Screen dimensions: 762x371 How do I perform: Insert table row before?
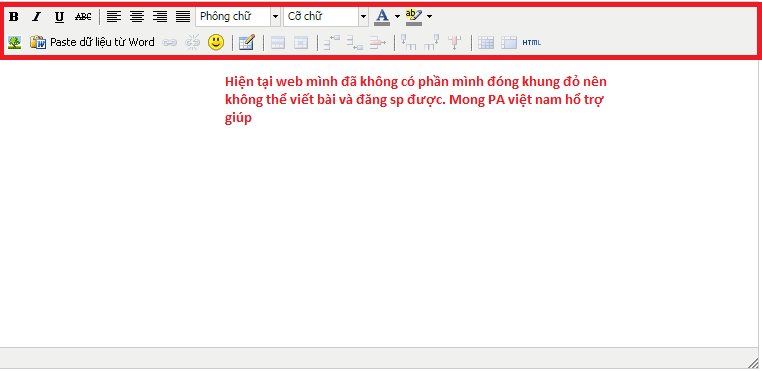tap(332, 43)
